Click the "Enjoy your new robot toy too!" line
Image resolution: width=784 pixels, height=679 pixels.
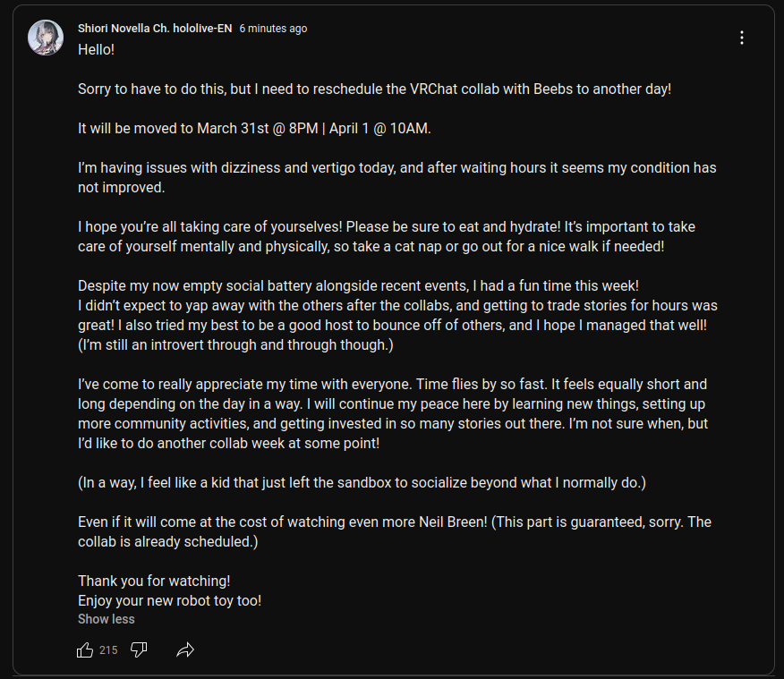[170, 600]
